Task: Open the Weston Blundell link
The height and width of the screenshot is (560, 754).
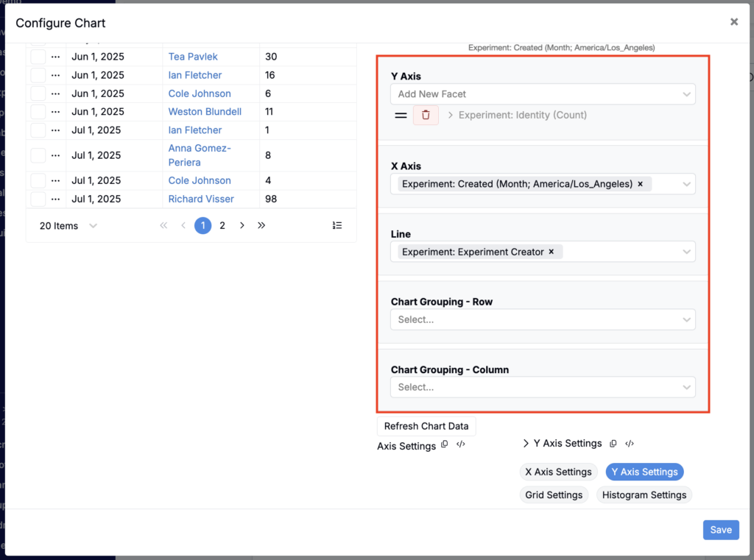Action: (x=205, y=112)
